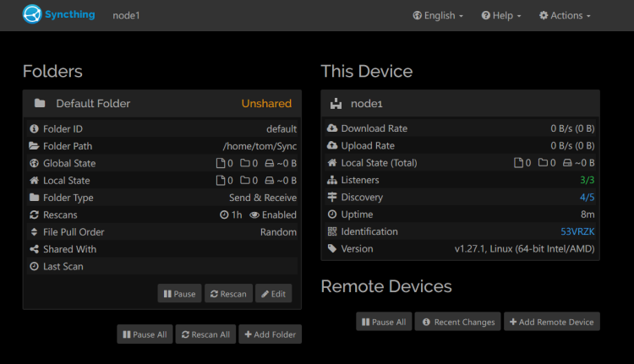Open the Actions dropdown menu
634x364 pixels.
[565, 15]
